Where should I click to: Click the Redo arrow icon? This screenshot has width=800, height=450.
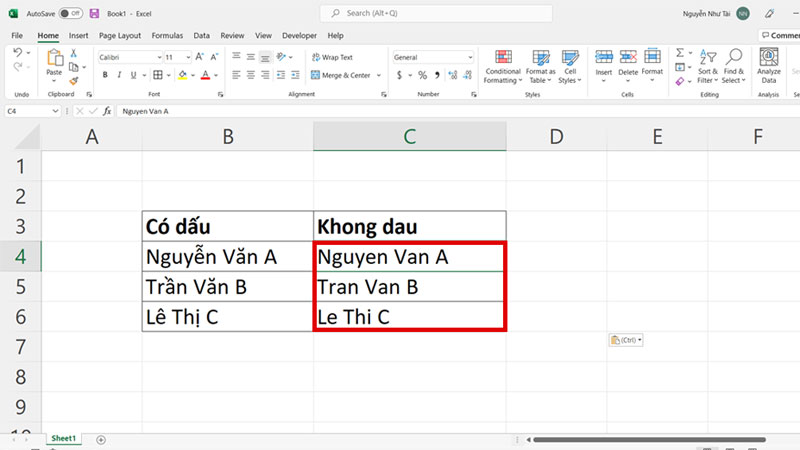point(17,67)
